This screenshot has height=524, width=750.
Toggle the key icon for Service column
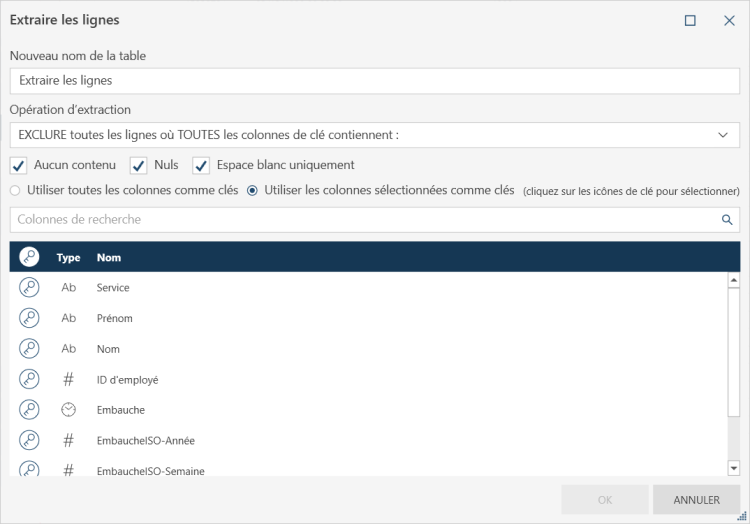click(29, 288)
